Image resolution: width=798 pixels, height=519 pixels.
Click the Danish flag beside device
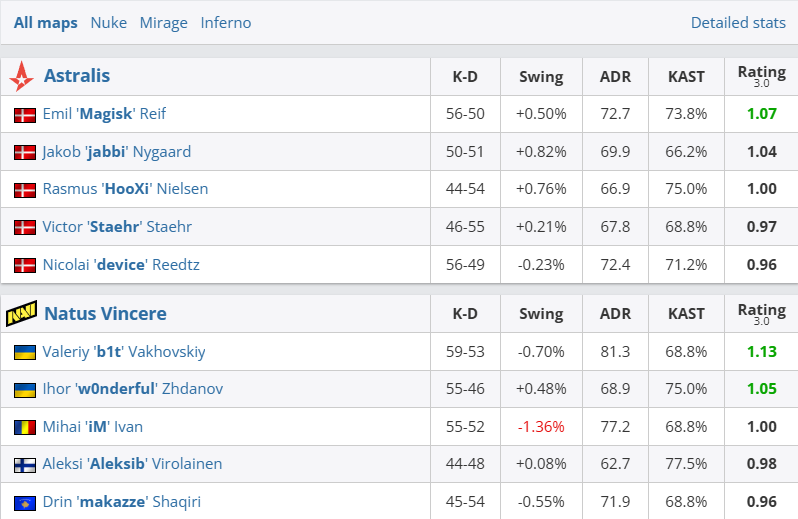tap(25, 266)
